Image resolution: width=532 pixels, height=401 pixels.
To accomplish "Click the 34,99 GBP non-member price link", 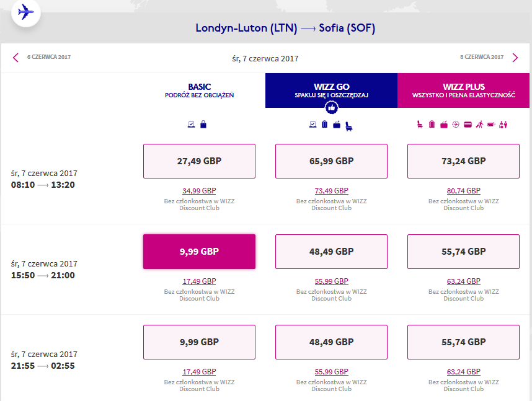I will coord(199,191).
